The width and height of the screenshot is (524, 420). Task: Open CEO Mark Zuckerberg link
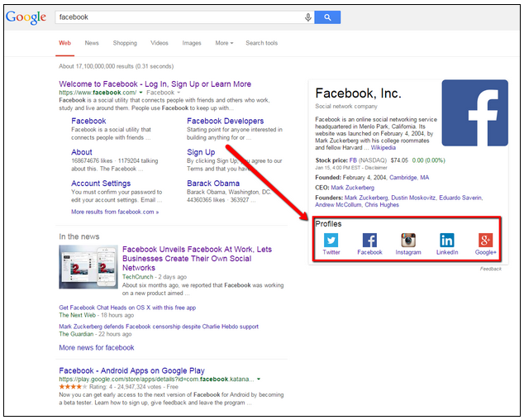tap(353, 188)
